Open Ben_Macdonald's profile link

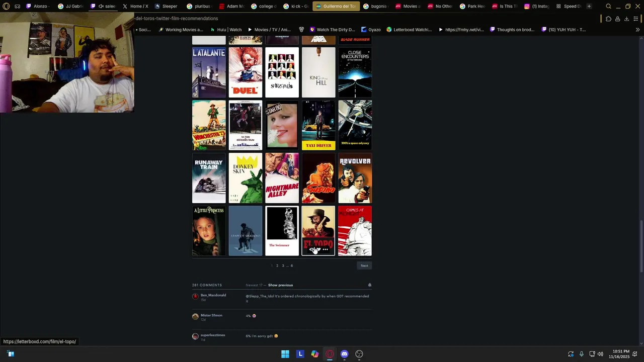(x=213, y=295)
